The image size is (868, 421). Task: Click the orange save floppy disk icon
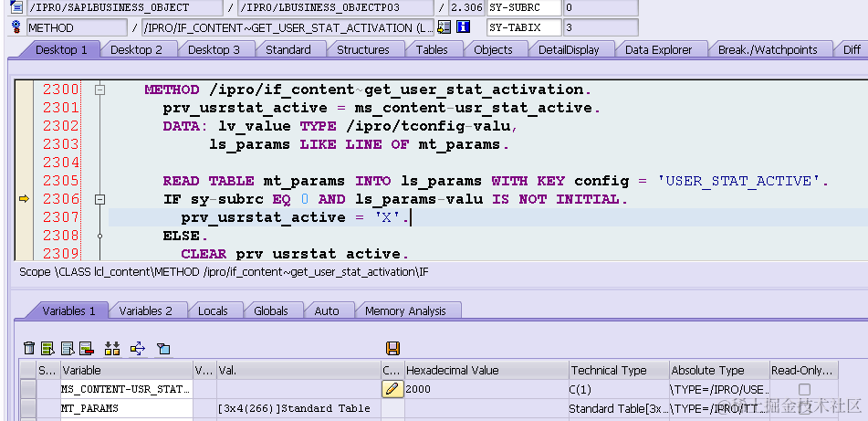point(393,349)
